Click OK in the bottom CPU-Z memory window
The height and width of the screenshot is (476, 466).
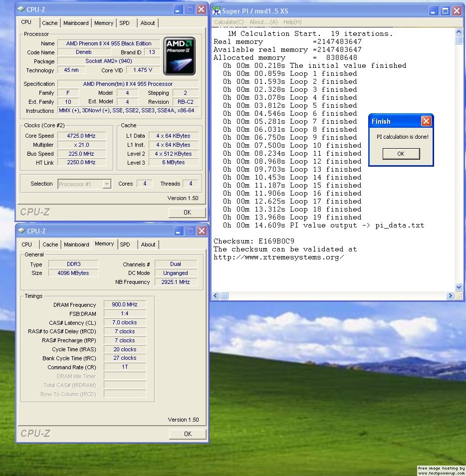point(188,434)
